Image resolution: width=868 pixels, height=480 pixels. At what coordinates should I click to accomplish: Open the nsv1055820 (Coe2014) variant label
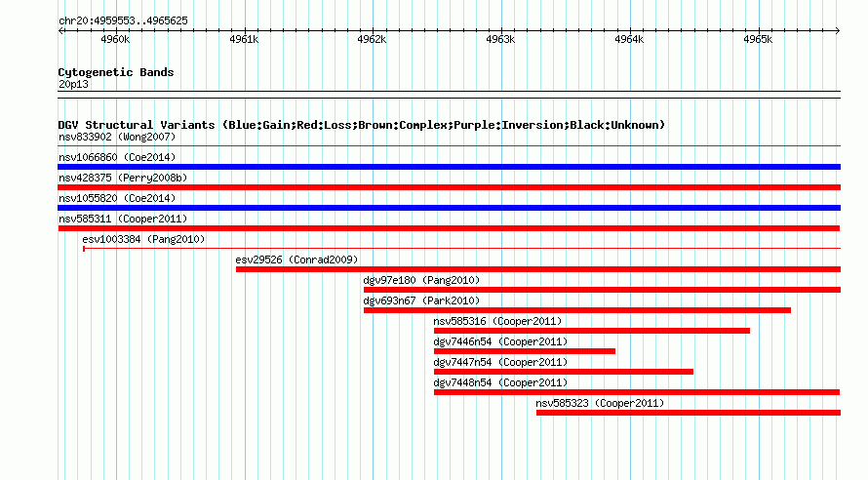117,198
